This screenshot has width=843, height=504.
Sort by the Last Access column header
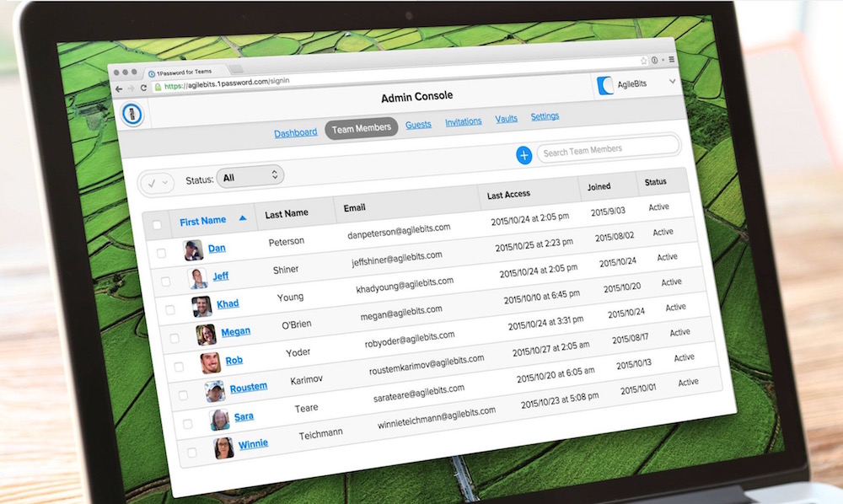[x=508, y=195]
